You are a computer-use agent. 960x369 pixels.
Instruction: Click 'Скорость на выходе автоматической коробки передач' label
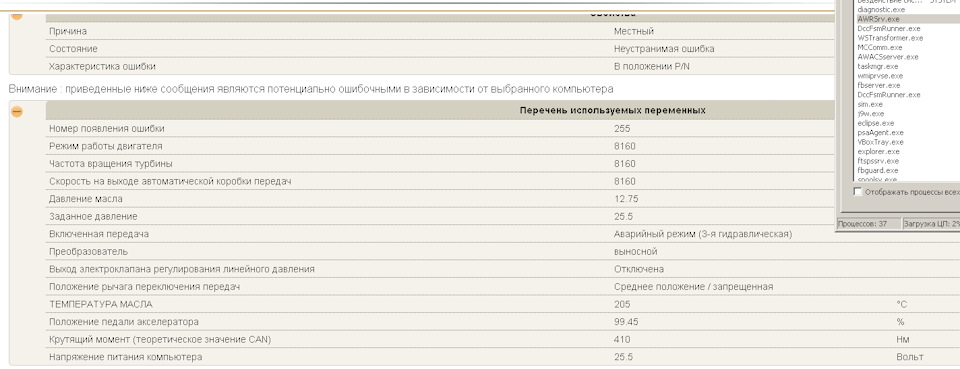(170, 181)
